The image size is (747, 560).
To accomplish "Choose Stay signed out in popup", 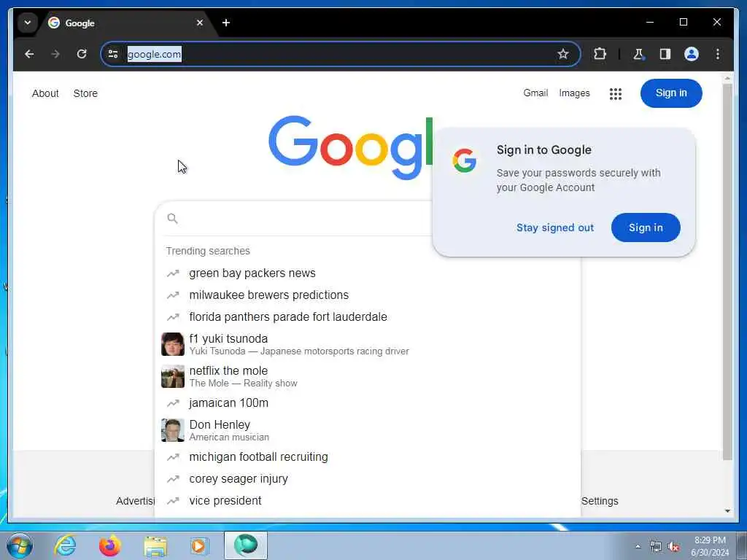I will [555, 227].
